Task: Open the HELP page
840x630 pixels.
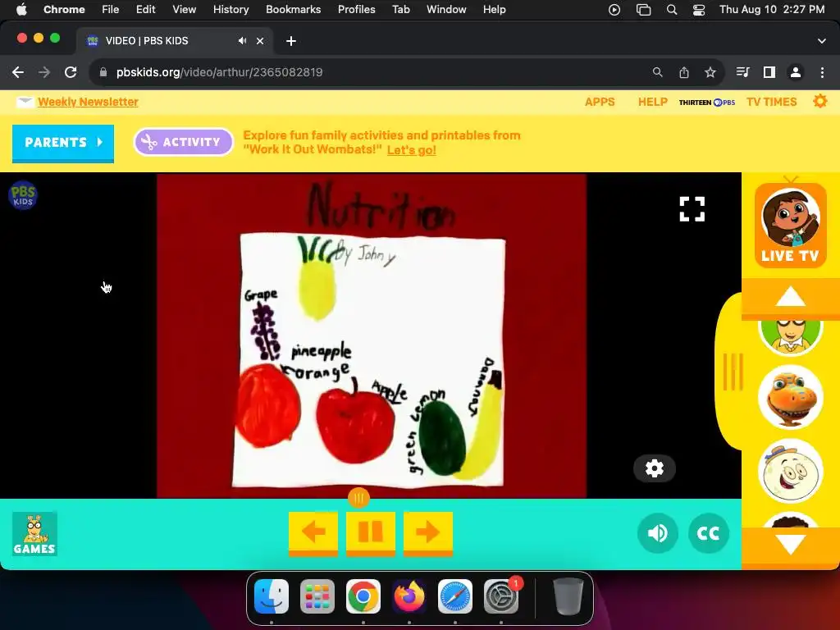Action: [x=652, y=102]
